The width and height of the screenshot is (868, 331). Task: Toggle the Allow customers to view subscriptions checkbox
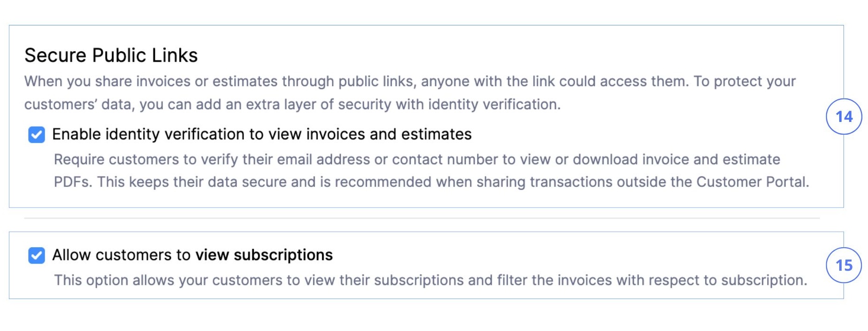pyautogui.click(x=36, y=255)
